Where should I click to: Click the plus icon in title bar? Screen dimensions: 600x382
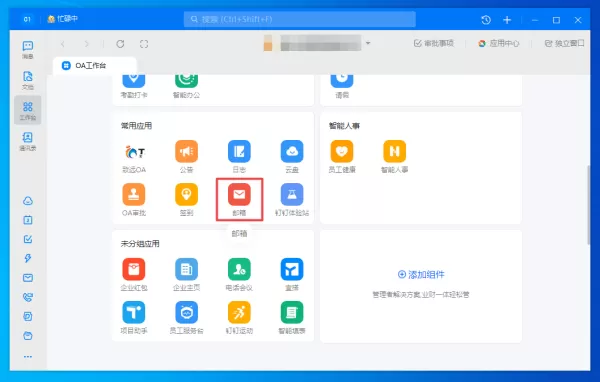[507, 20]
